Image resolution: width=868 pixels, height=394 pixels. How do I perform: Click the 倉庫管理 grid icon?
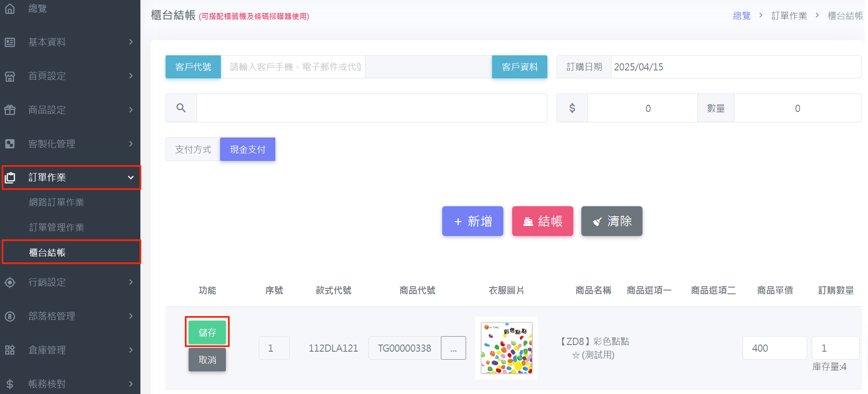coord(10,350)
